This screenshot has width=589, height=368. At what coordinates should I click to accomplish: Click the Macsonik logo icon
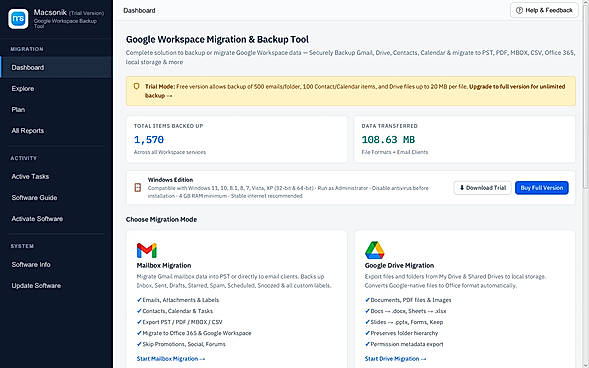click(18, 19)
